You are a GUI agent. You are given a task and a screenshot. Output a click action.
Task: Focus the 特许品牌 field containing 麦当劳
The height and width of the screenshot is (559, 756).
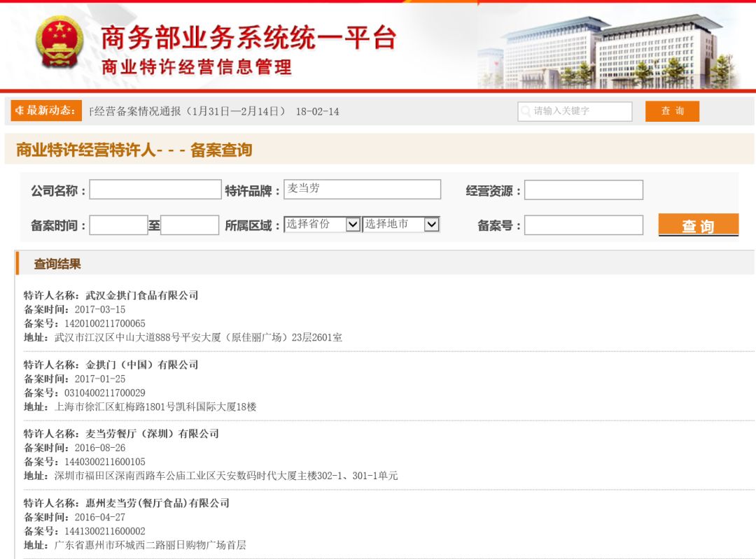pyautogui.click(x=362, y=189)
